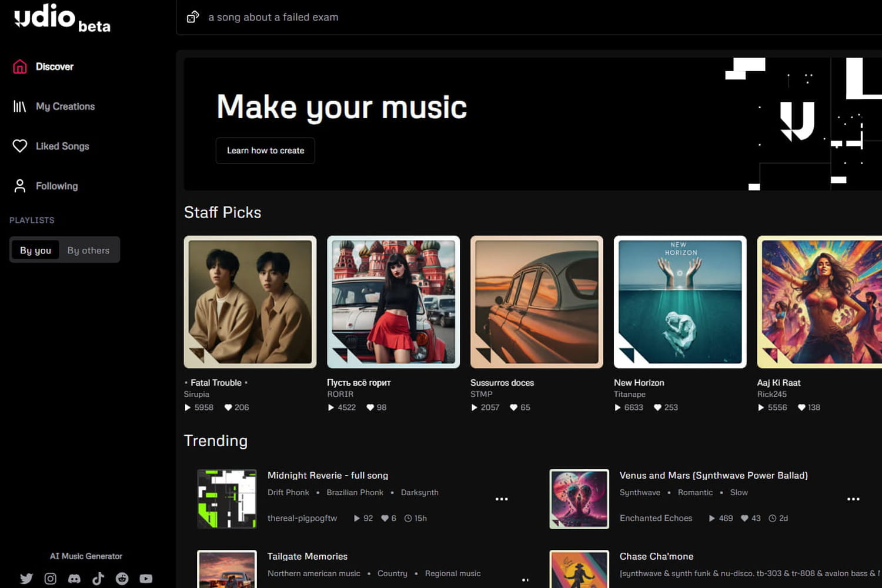Screen dimensions: 882x588
Task: Open Udio's Twitter page icon
Action: tap(26, 579)
